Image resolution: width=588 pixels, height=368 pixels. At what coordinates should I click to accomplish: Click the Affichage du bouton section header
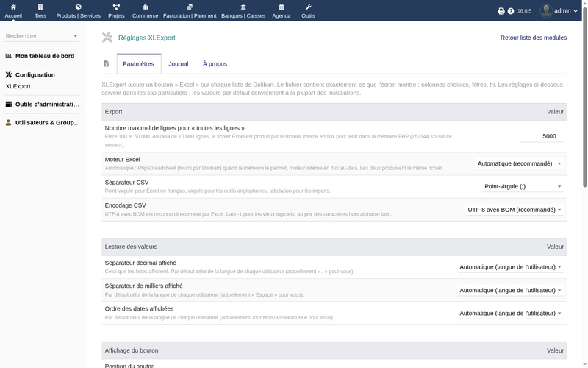[x=334, y=350]
